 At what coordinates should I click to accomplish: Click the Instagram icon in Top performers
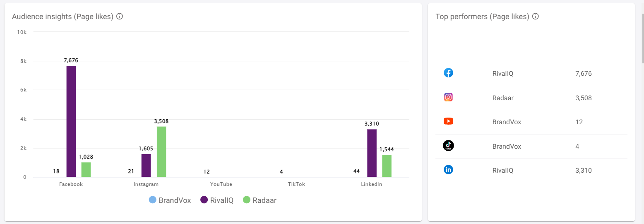point(448,97)
